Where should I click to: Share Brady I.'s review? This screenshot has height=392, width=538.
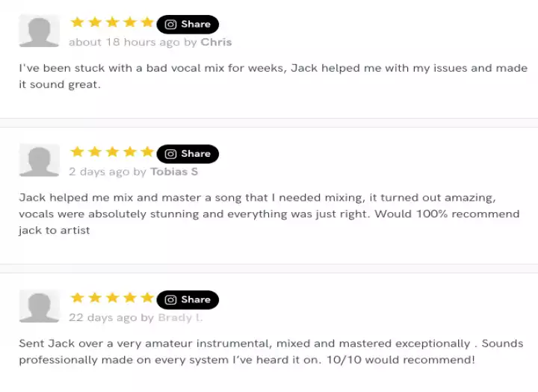click(188, 299)
